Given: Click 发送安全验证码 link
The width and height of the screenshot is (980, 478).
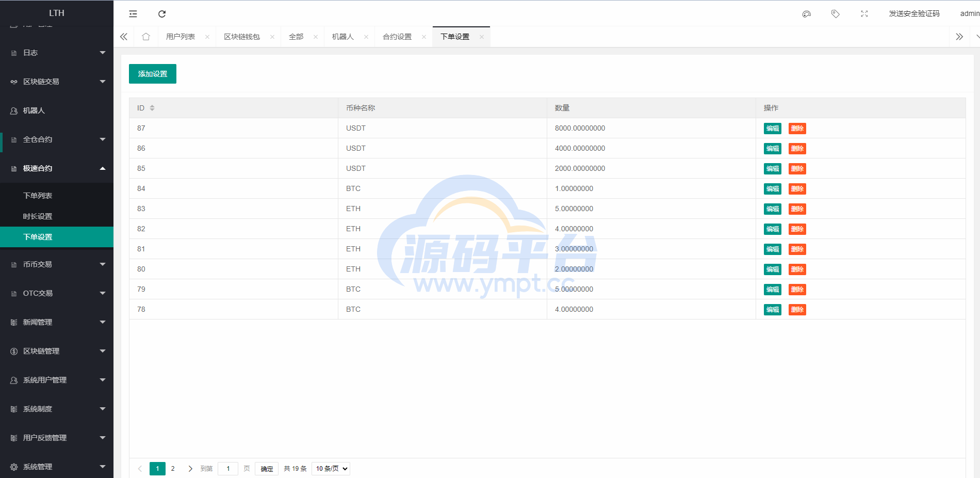Looking at the screenshot, I should [x=914, y=14].
